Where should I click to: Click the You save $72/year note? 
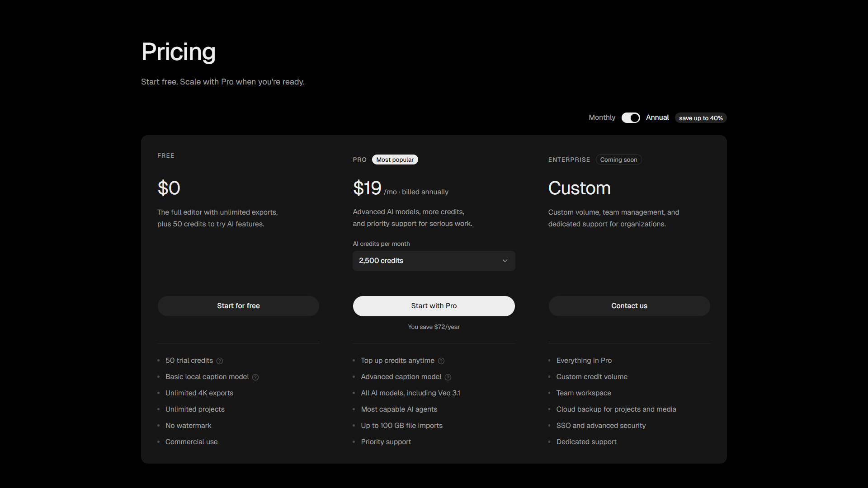click(x=434, y=327)
